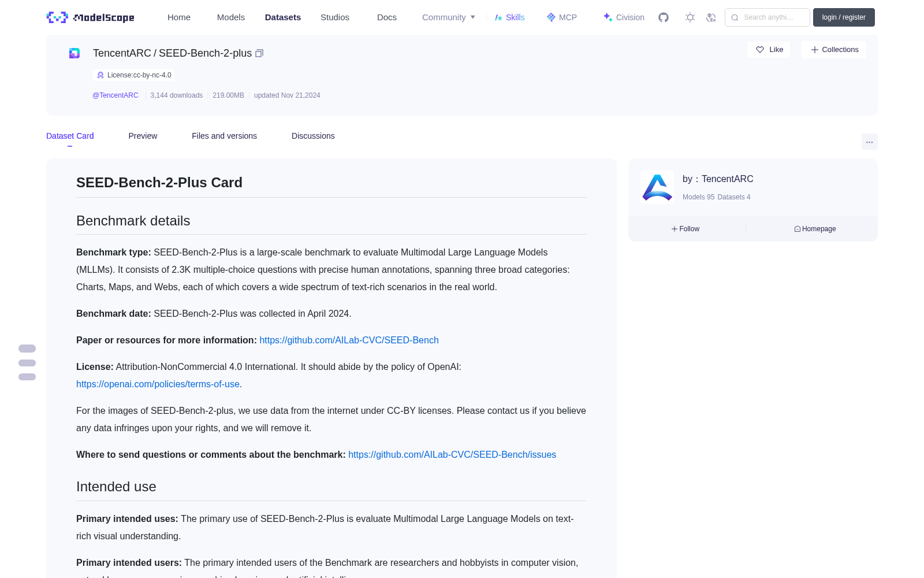This screenshot has width=924, height=578.
Task: Click the ModelScope logo
Action: click(91, 17)
